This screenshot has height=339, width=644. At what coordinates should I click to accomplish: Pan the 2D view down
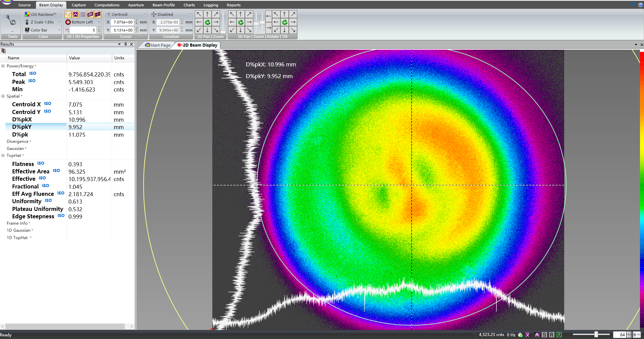pyautogui.click(x=207, y=30)
